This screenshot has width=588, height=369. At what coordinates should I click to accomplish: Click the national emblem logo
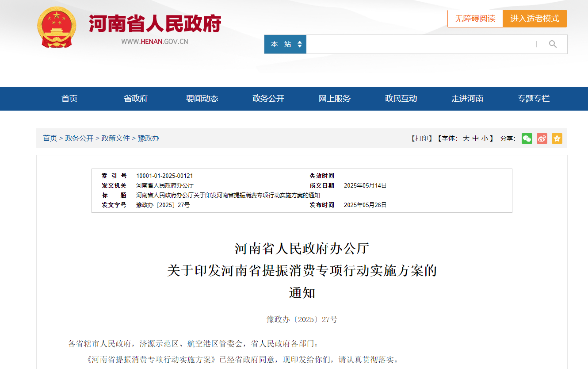tap(57, 27)
